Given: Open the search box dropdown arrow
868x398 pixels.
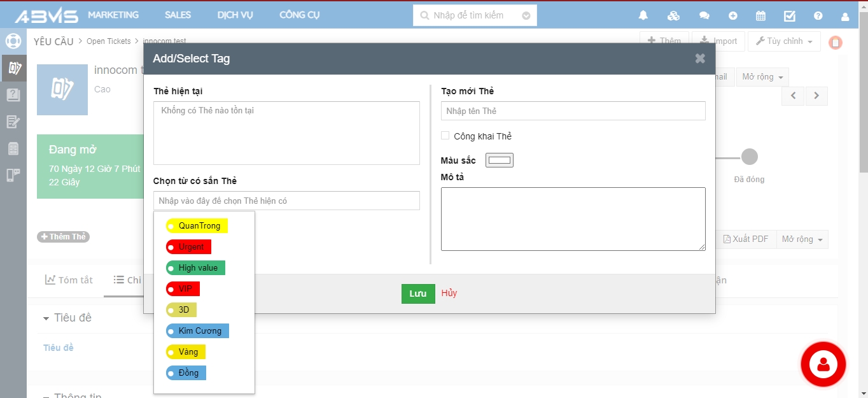Looking at the screenshot, I should (x=526, y=15).
